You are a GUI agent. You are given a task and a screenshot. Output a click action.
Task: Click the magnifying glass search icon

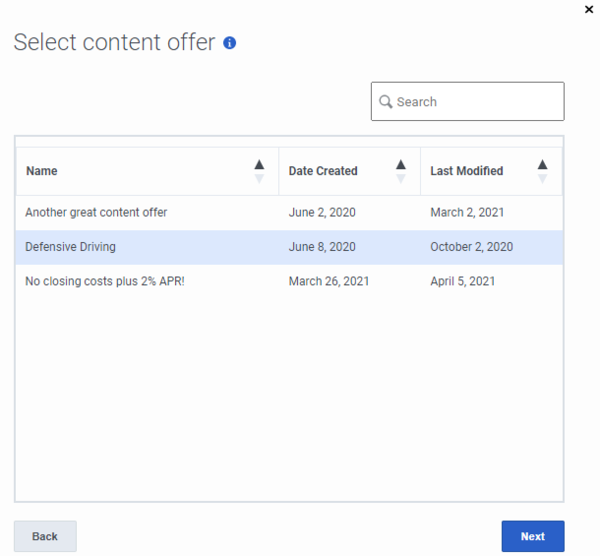(385, 102)
